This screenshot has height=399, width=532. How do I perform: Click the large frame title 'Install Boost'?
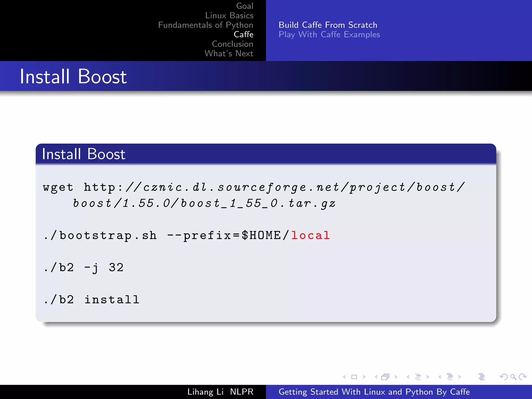coord(73,76)
